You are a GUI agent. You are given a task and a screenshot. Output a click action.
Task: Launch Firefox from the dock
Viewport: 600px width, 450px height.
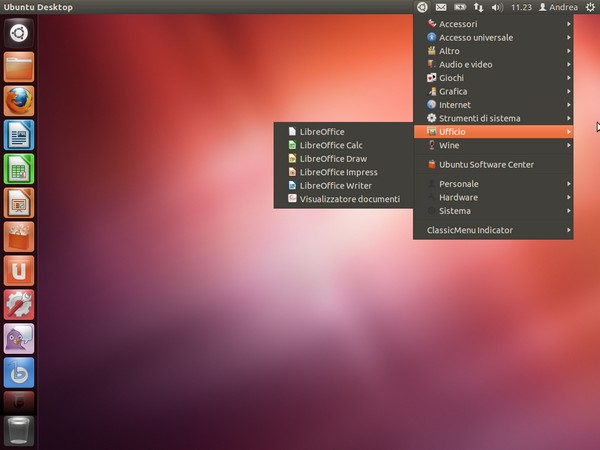coord(19,101)
